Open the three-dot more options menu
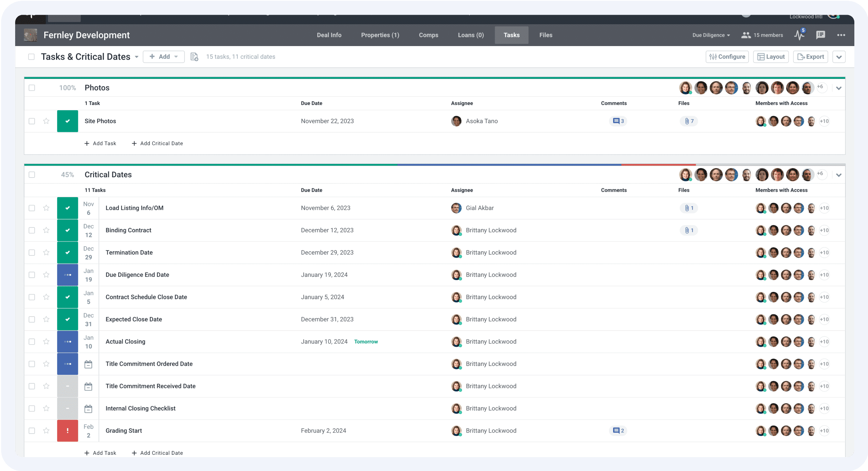Viewport: 868px width, 471px height. pos(841,35)
